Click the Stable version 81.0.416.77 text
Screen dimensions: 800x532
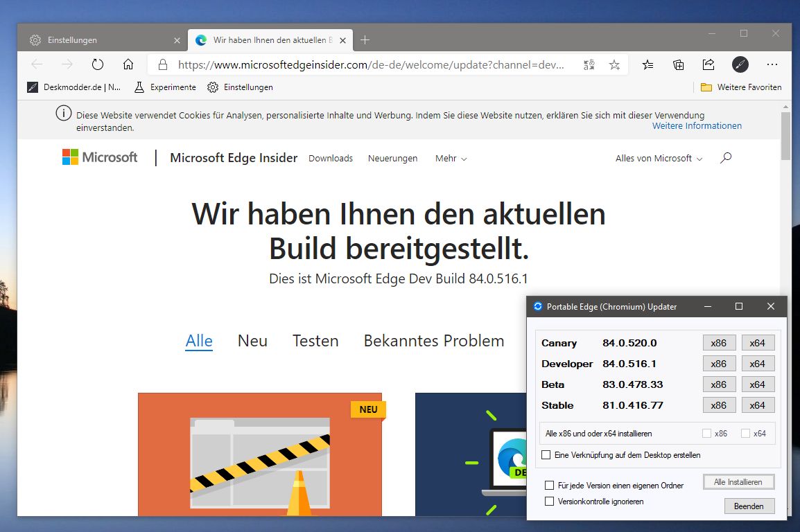pos(633,406)
